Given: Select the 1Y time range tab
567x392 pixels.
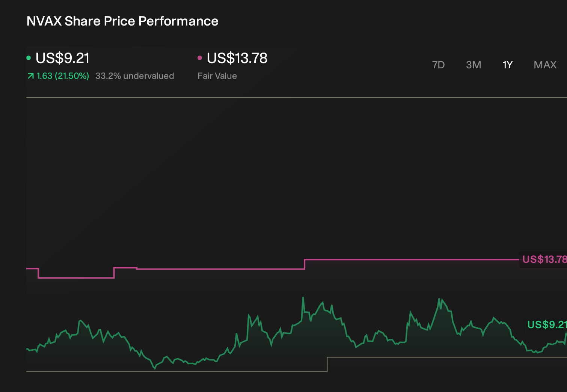Looking at the screenshot, I should click(x=507, y=65).
